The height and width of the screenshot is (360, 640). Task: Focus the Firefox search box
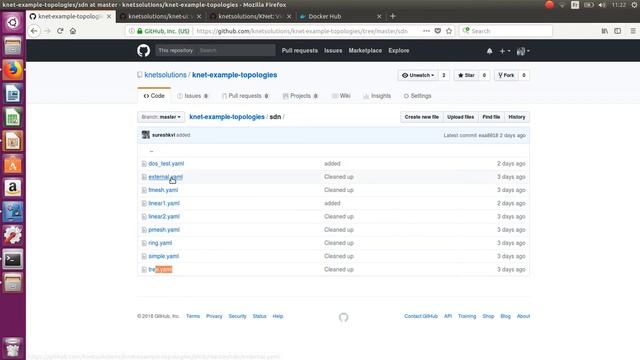(x=506, y=31)
